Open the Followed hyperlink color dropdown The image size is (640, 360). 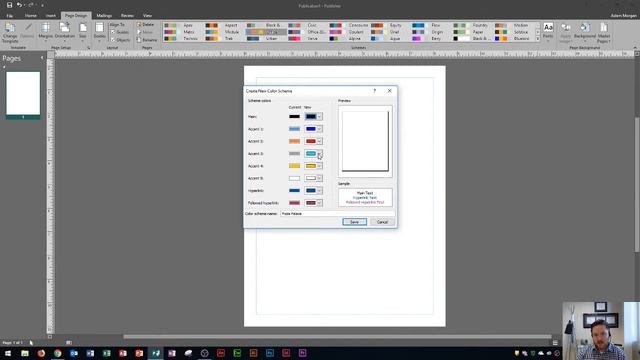click(319, 203)
